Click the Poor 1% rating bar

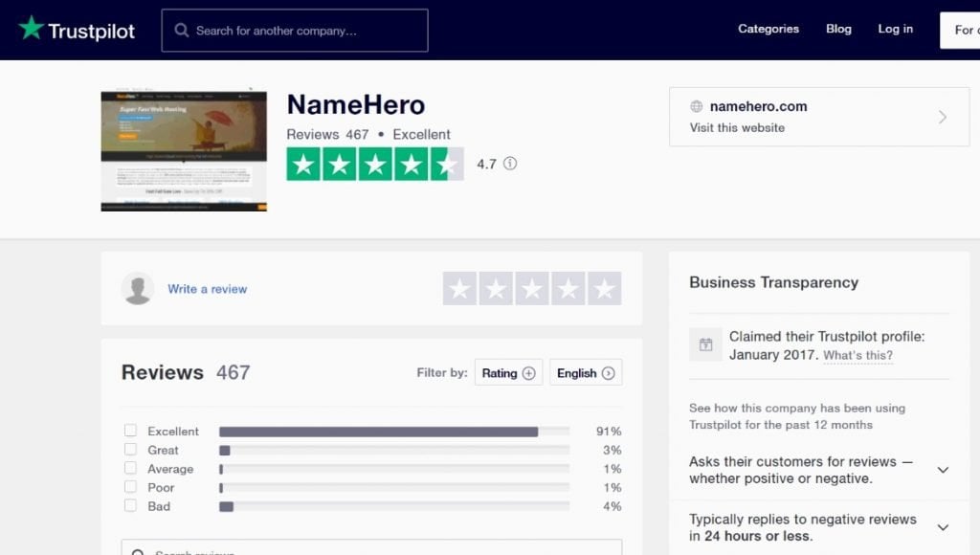[394, 487]
